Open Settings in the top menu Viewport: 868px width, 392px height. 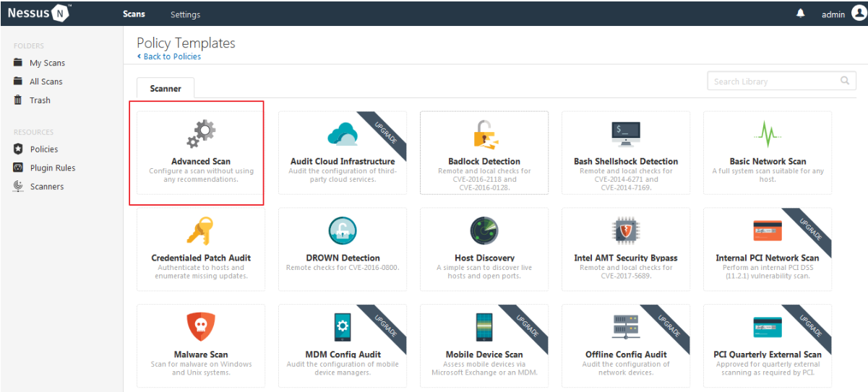(186, 14)
